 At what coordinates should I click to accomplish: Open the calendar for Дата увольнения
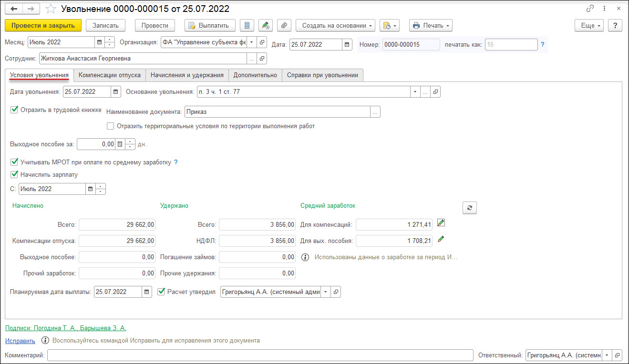116,91
